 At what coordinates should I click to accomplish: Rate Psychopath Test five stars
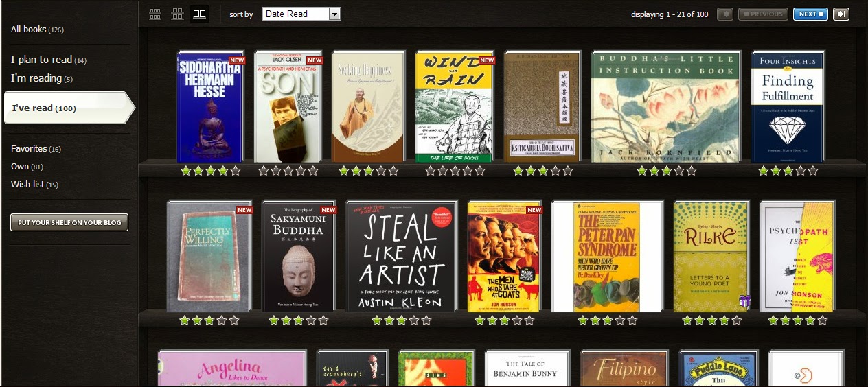tap(823, 320)
